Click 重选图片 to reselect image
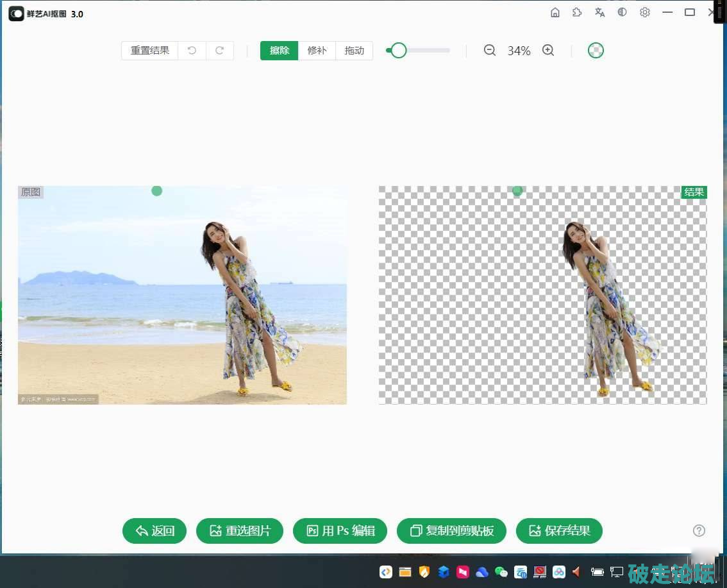 pyautogui.click(x=240, y=531)
